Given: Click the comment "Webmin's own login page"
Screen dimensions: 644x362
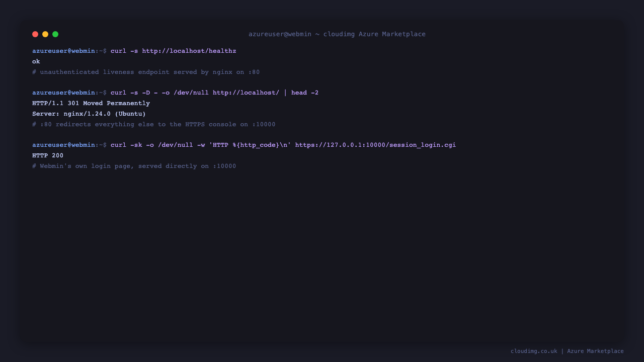Looking at the screenshot, I should coord(134,166).
